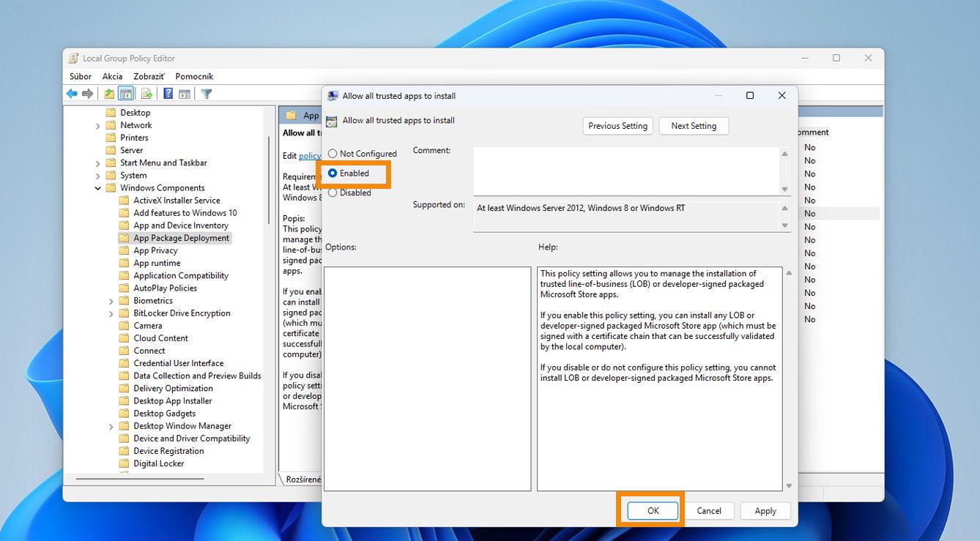
Task: Click the Camera folder icon
Action: tap(125, 326)
